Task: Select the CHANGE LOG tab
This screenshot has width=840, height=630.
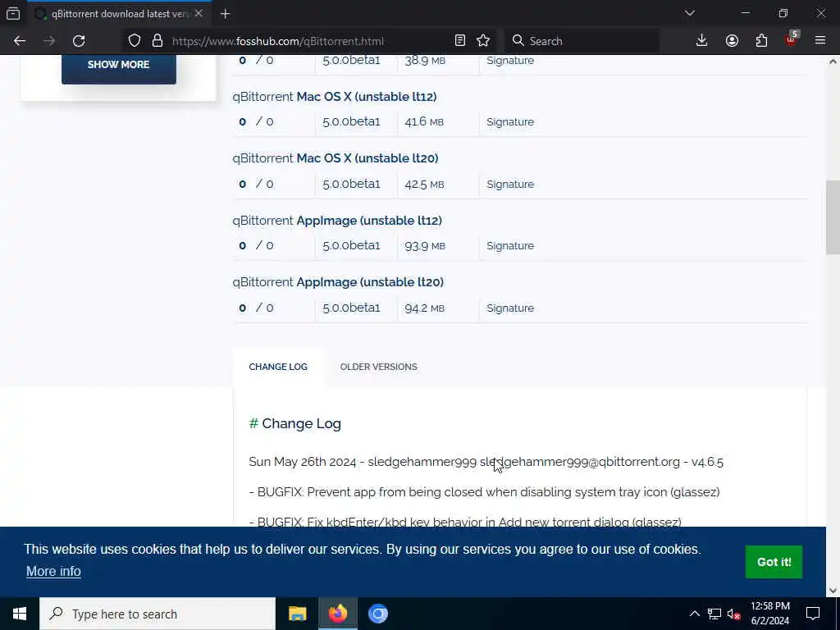Action: tap(278, 367)
